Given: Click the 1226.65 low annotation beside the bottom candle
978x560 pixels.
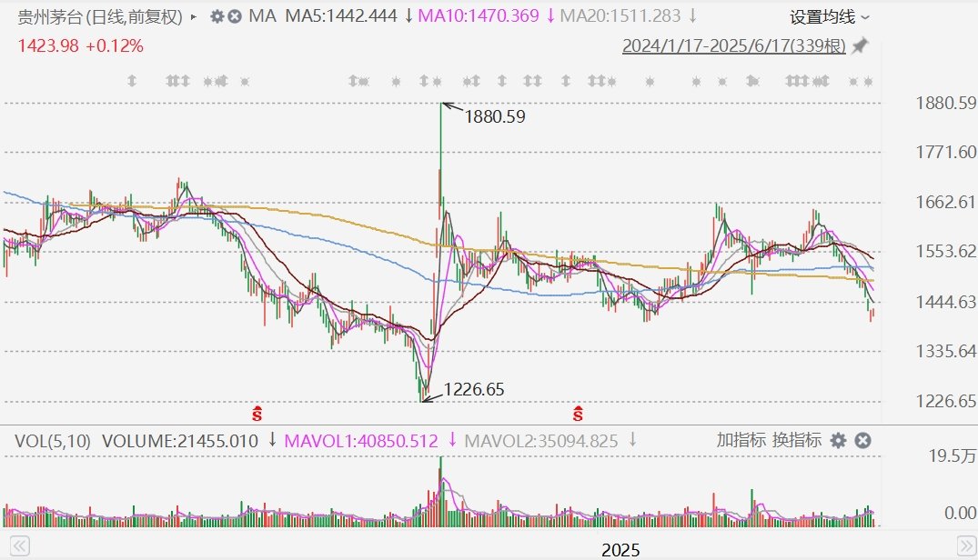Looking at the screenshot, I should click(x=473, y=389).
